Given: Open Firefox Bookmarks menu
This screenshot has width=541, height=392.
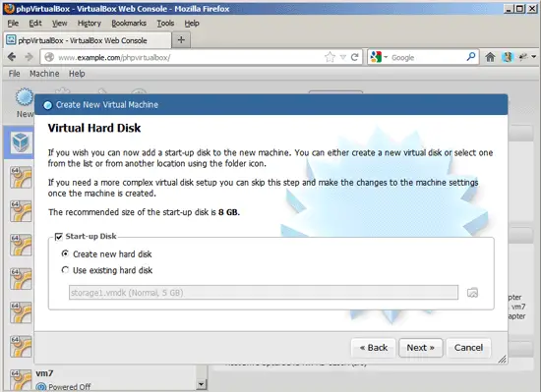Looking at the screenshot, I should 129,23.
